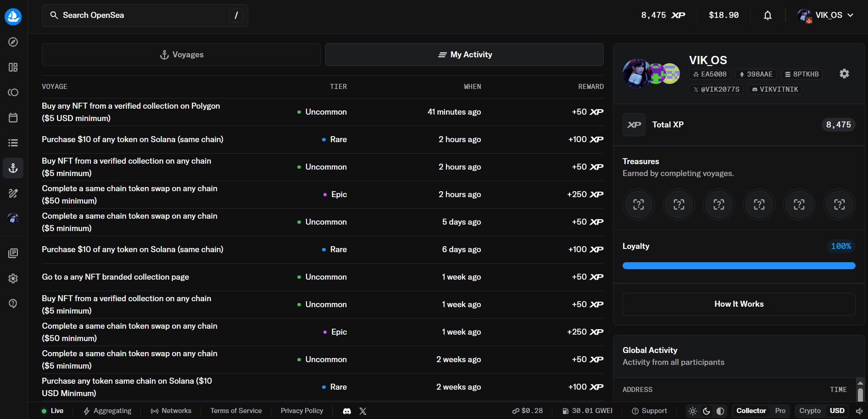Open the VIKVITNIK Discord handle chip
868x419 pixels.
tap(775, 89)
